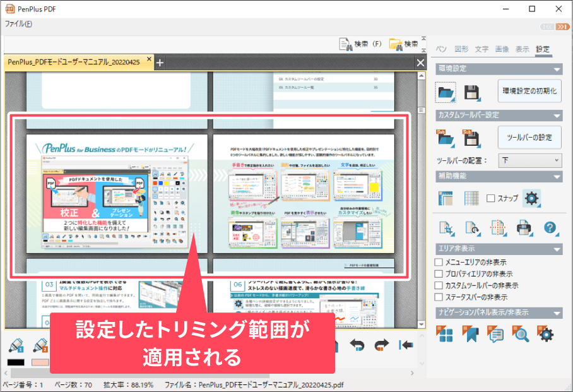
Task: Check ステータスバーの非表示
Action: [439, 297]
